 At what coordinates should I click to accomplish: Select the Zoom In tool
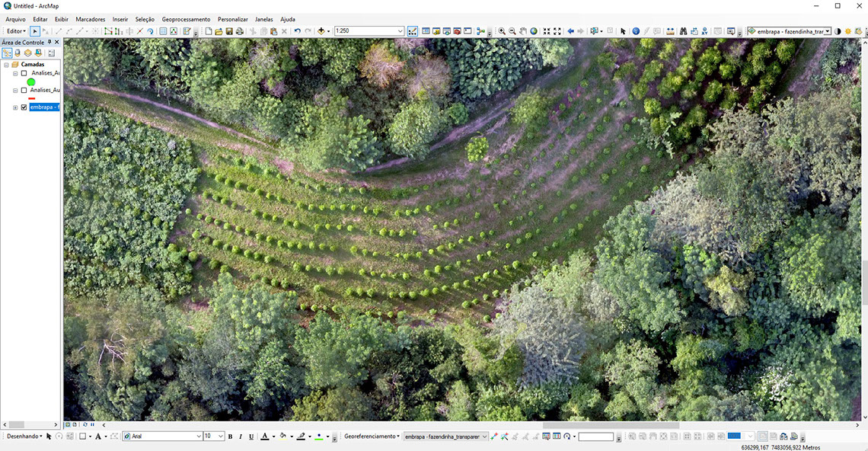pos(501,31)
